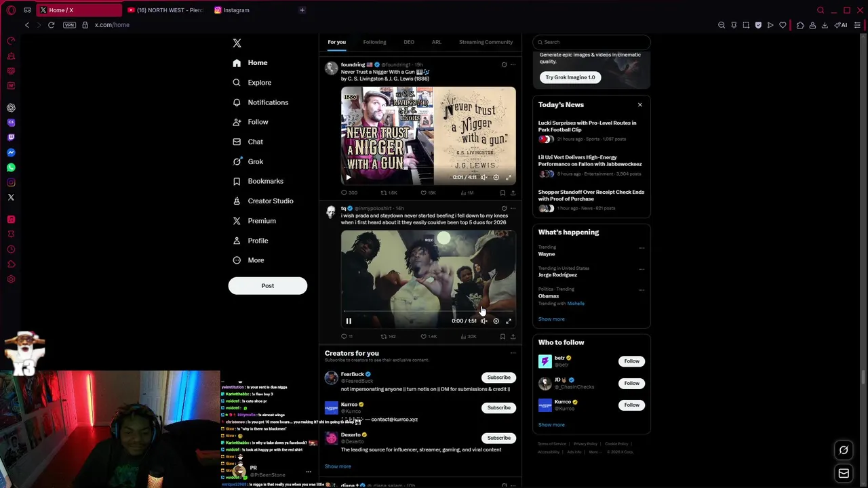Open Creator Studio in X navigation
This screenshot has height=488, width=868.
263,201
